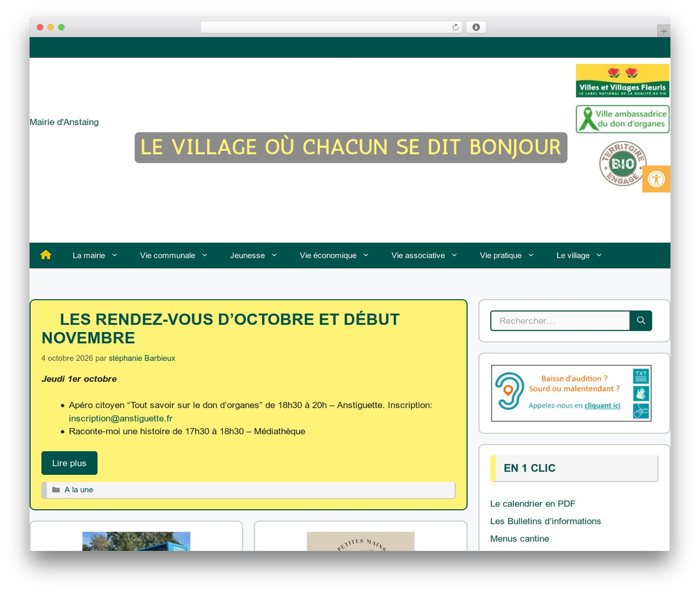Click the Ville ambassadrice du don d'organes badge
This screenshot has height=593, width=700.
point(622,119)
